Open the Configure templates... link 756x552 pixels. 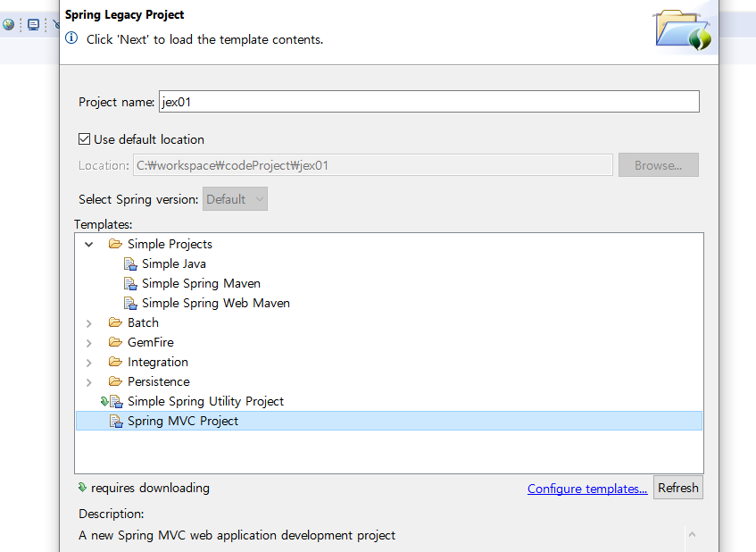587,489
